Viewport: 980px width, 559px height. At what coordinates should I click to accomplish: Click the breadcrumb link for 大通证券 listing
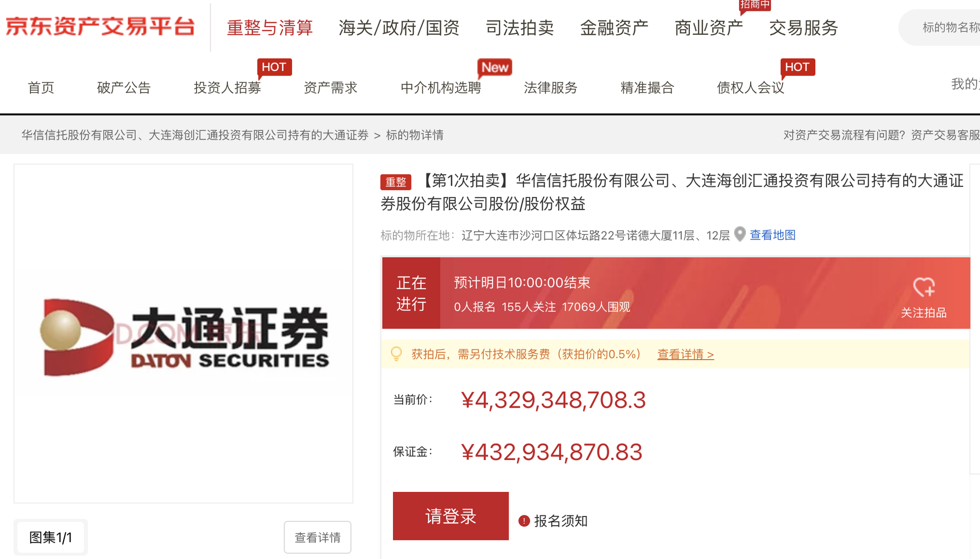tap(195, 135)
